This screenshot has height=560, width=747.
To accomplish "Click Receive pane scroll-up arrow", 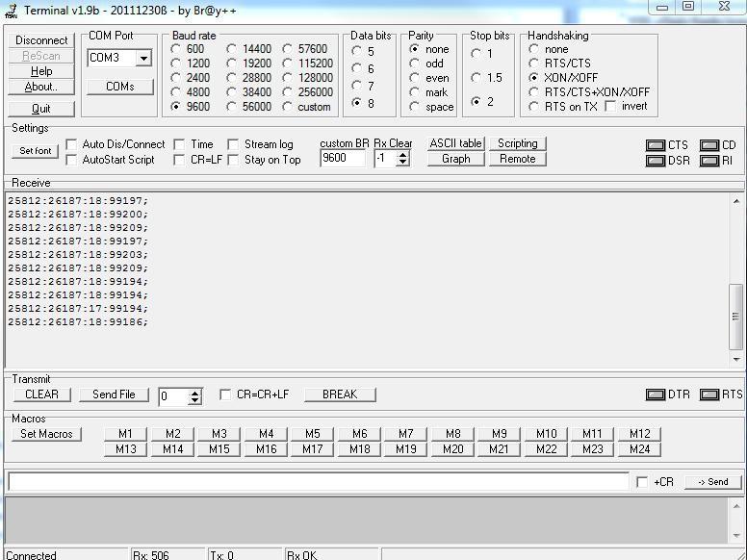I will tap(736, 201).
